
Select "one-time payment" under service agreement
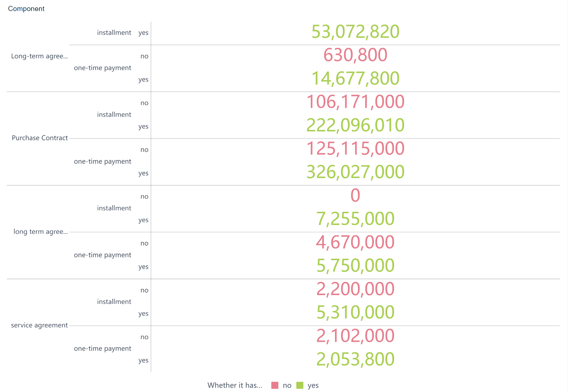click(102, 349)
